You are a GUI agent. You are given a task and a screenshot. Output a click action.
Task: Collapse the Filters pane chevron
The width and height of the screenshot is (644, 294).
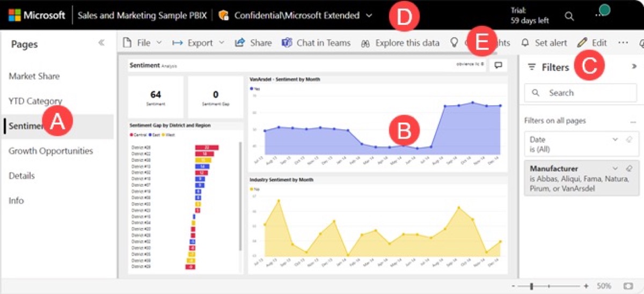[x=634, y=67]
